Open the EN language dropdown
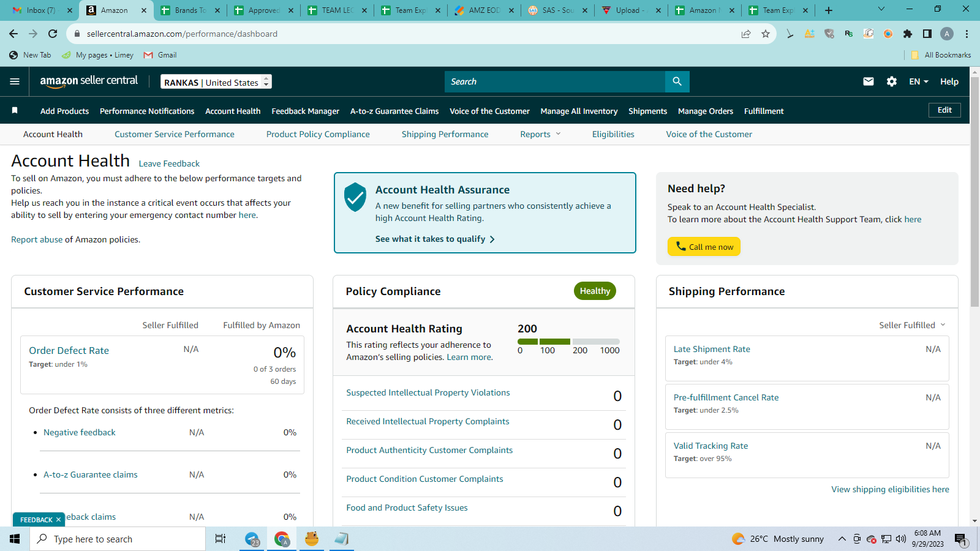The image size is (980, 551). coord(919,81)
